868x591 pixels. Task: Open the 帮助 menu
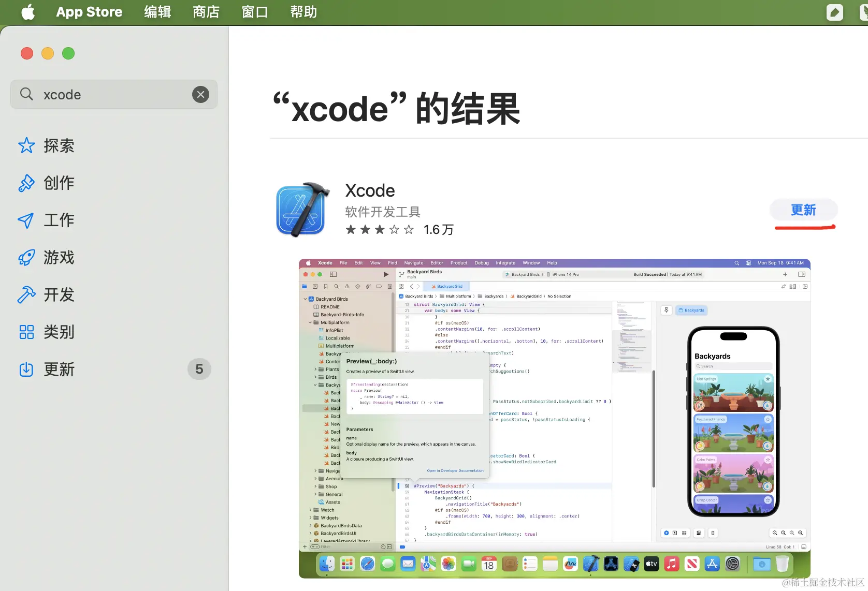pos(303,12)
